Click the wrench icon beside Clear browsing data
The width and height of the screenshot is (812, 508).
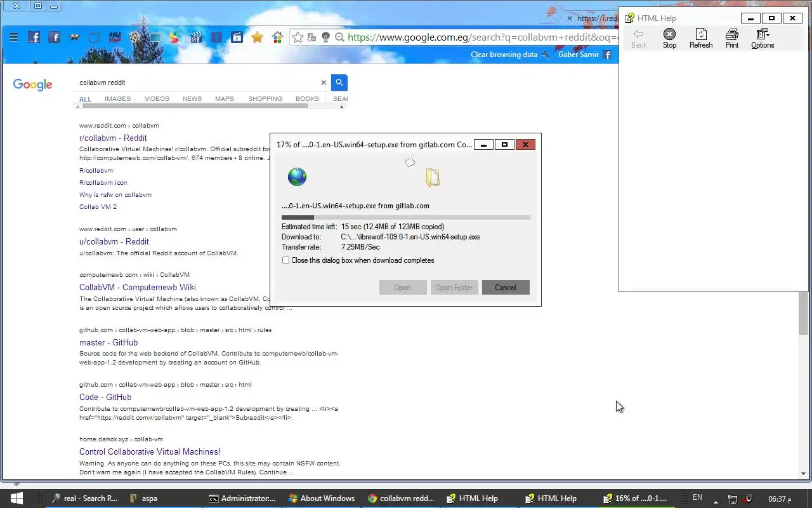tap(546, 55)
